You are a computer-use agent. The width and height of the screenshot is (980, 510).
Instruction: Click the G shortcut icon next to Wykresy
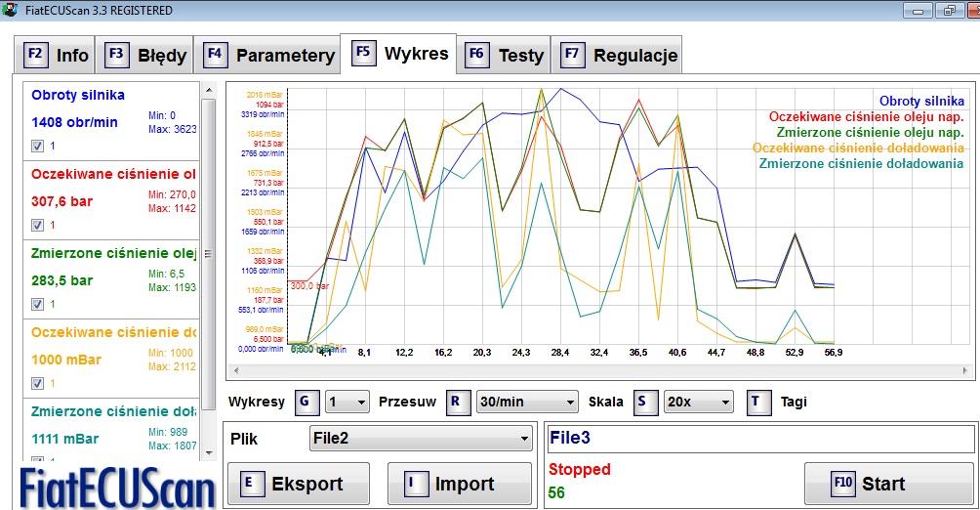pos(305,402)
